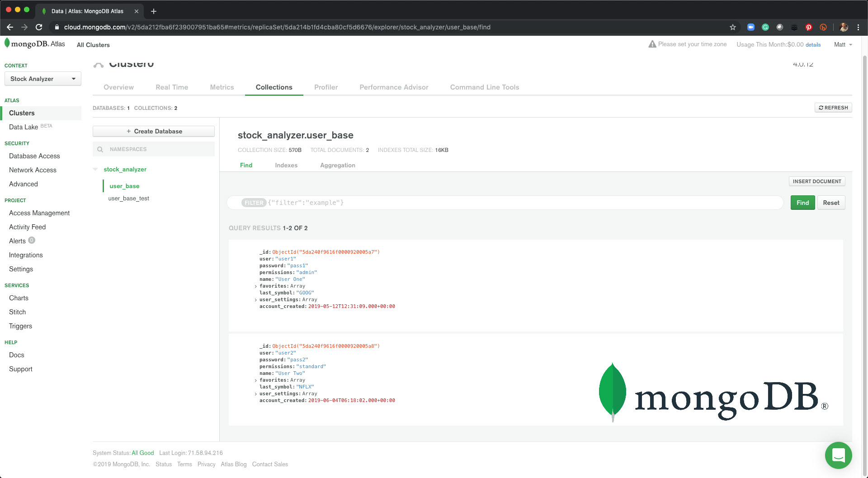Click the browser address bar URL
The width and height of the screenshot is (868, 478).
[277, 27]
